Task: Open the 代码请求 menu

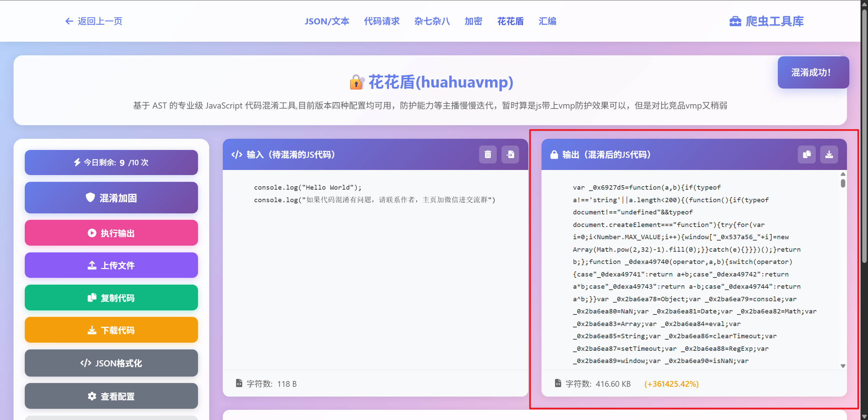Action: click(x=382, y=21)
